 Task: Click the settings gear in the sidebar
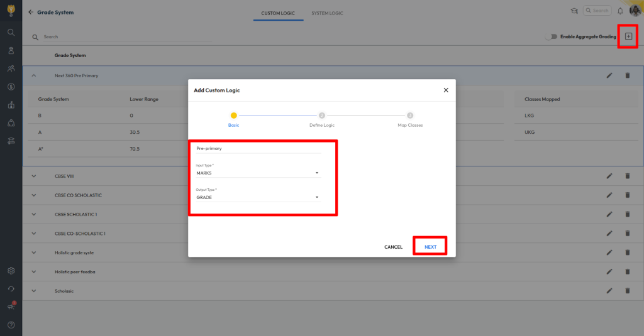(11, 271)
